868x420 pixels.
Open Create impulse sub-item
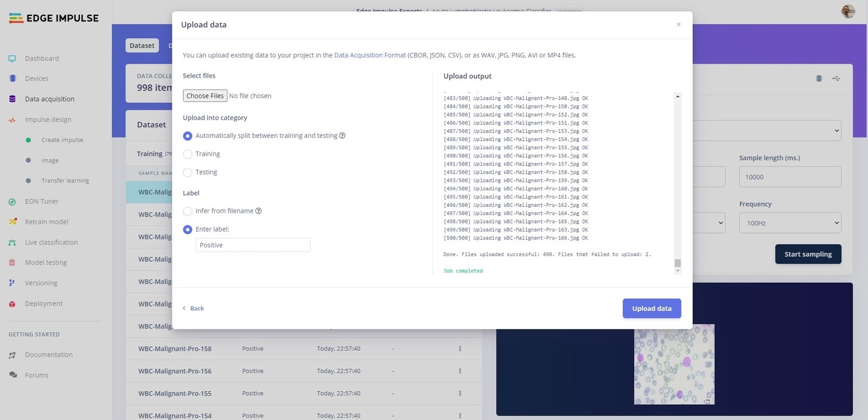tap(62, 140)
